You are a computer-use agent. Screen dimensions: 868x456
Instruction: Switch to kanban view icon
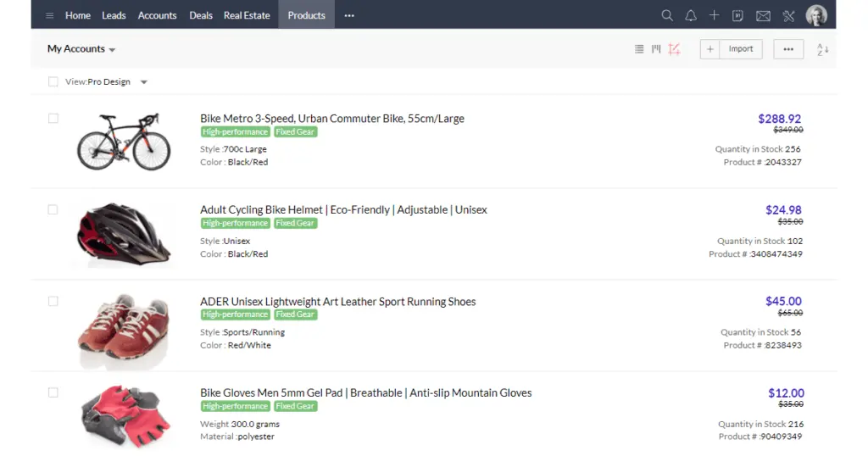[x=656, y=49]
